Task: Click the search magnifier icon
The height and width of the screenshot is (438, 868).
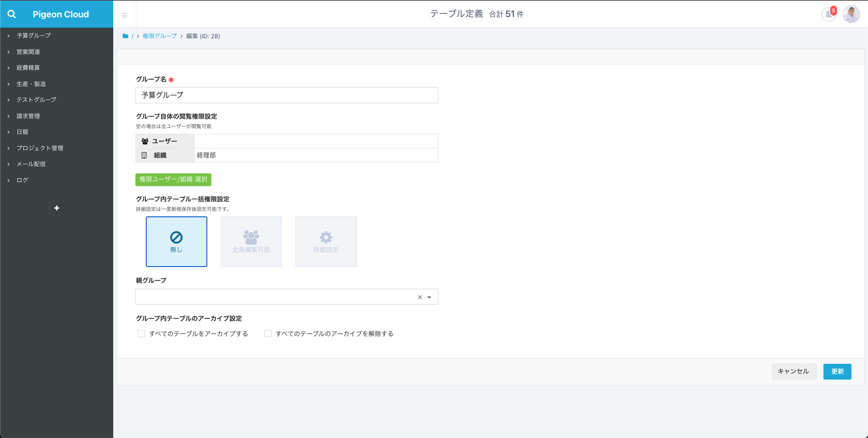Action: [x=12, y=14]
